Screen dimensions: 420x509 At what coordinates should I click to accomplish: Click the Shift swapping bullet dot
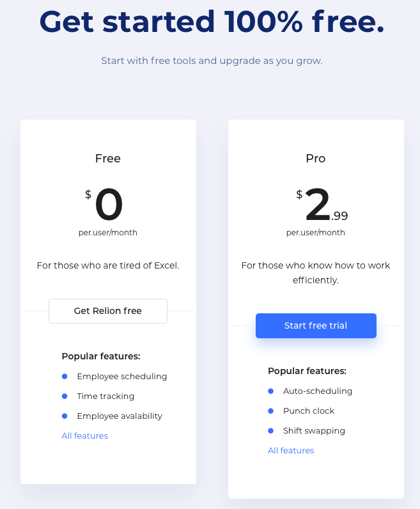pyautogui.click(x=270, y=430)
